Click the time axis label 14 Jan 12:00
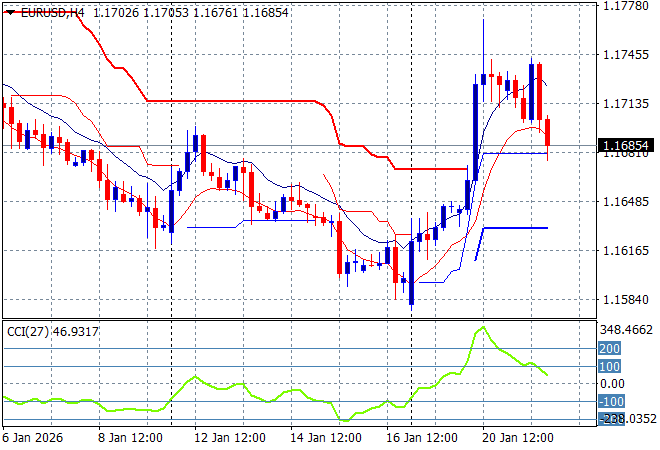 pos(325,438)
